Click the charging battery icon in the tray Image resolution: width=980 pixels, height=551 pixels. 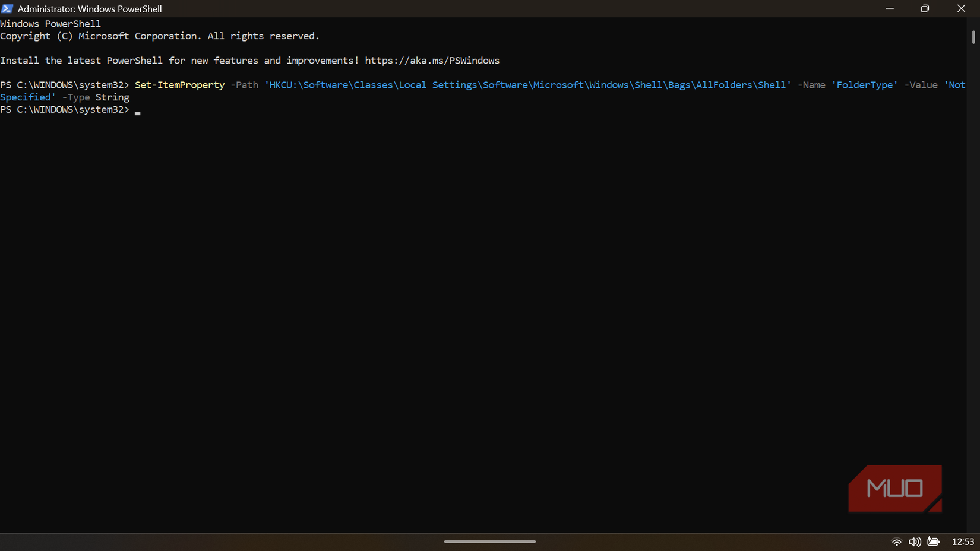click(933, 541)
